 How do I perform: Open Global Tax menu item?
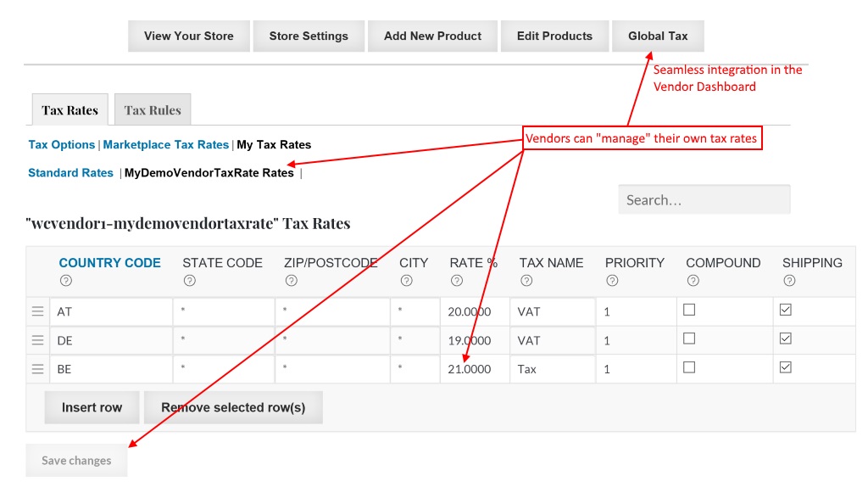(x=658, y=36)
